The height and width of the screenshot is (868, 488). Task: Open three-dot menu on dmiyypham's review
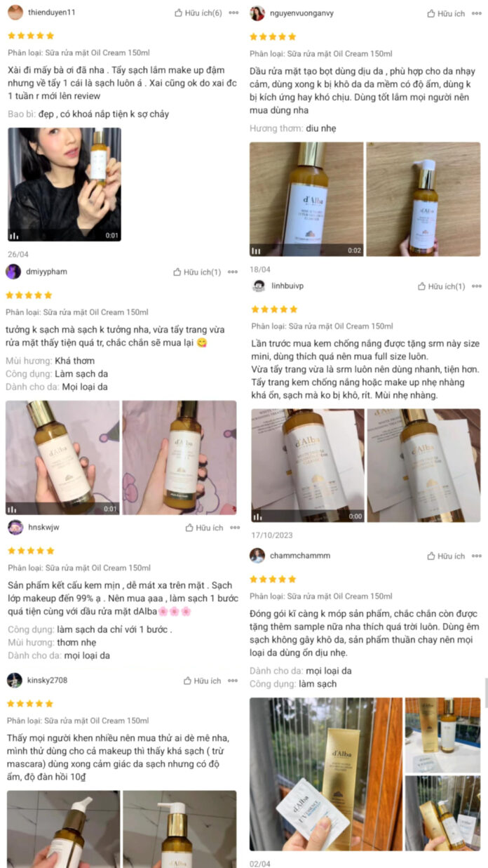point(233,272)
